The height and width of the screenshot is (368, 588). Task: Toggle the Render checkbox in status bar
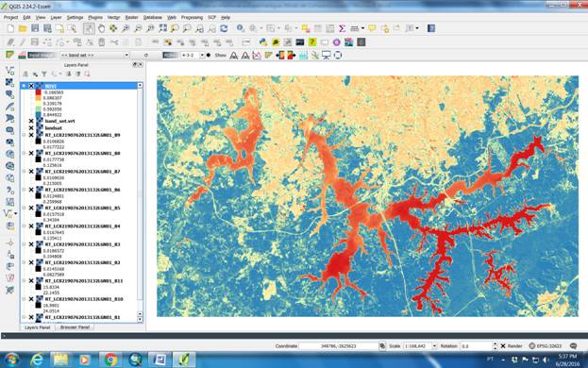tap(503, 346)
